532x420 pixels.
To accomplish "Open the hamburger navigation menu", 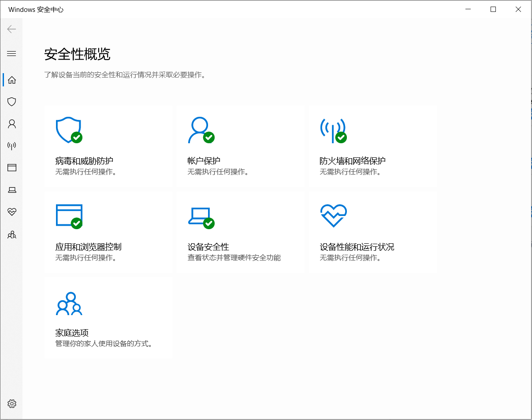I will [x=11, y=54].
